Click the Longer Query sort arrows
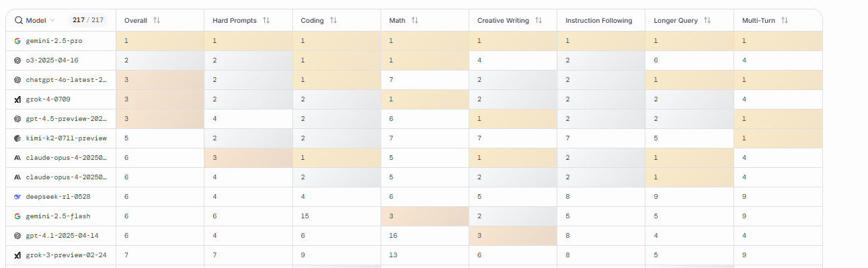 coord(707,20)
